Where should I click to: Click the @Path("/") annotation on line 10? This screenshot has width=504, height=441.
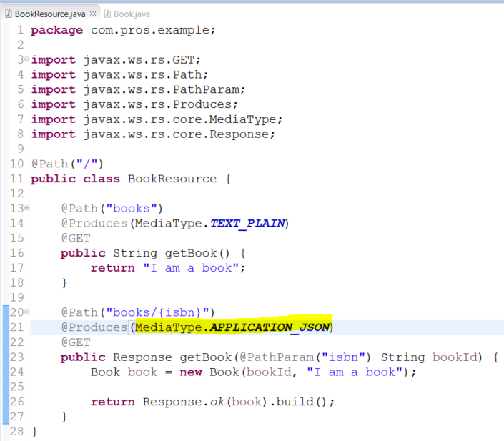[x=67, y=164]
